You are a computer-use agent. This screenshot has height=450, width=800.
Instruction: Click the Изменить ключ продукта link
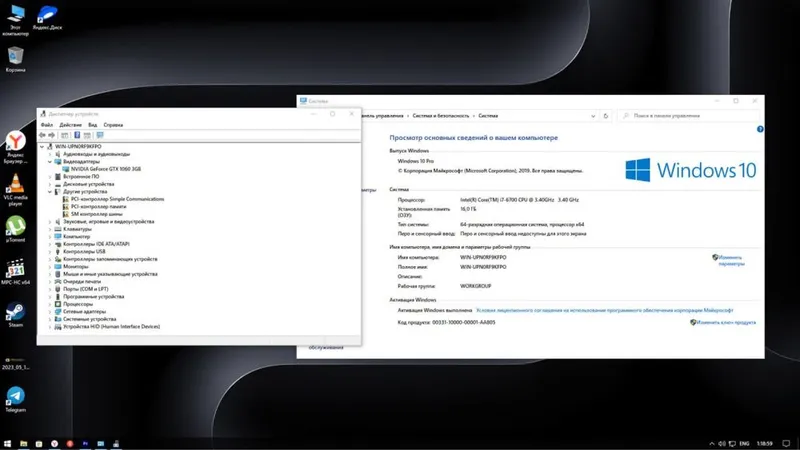click(x=726, y=322)
